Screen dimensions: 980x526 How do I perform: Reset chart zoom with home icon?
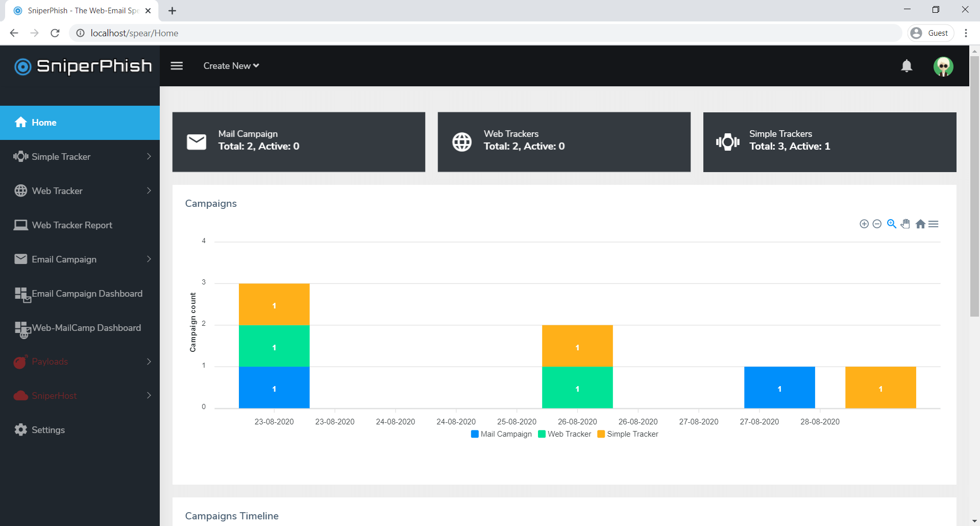[x=920, y=224]
